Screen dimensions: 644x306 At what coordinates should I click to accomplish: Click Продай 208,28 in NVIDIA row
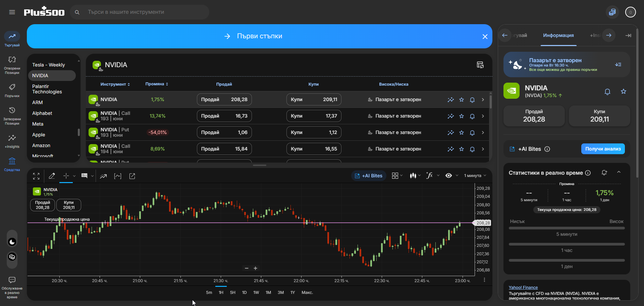pyautogui.click(x=224, y=99)
